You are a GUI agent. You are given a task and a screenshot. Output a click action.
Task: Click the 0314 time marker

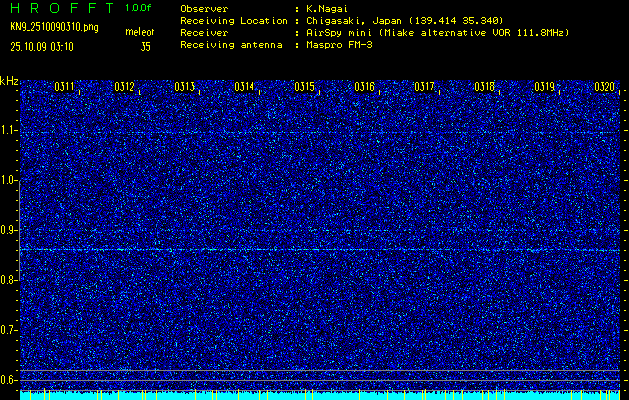tap(244, 87)
